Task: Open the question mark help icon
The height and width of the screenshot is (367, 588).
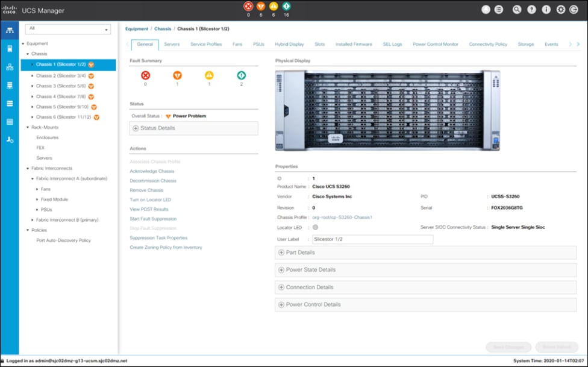Action: 531,10
